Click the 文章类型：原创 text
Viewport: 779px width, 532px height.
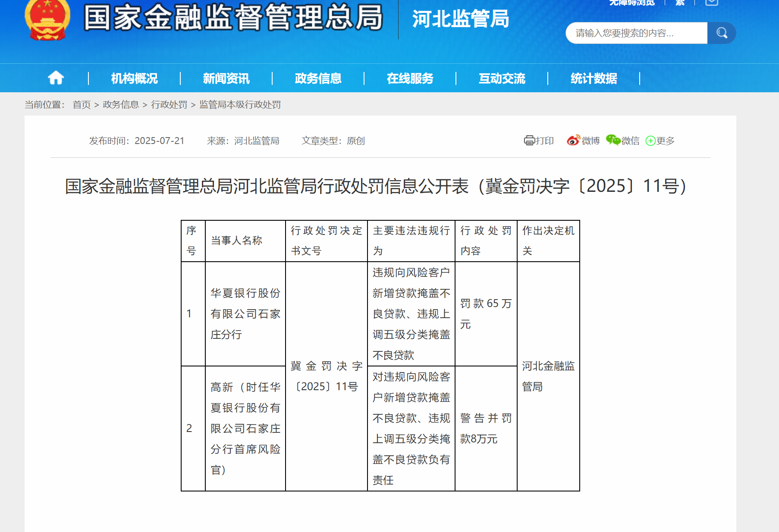click(x=333, y=141)
